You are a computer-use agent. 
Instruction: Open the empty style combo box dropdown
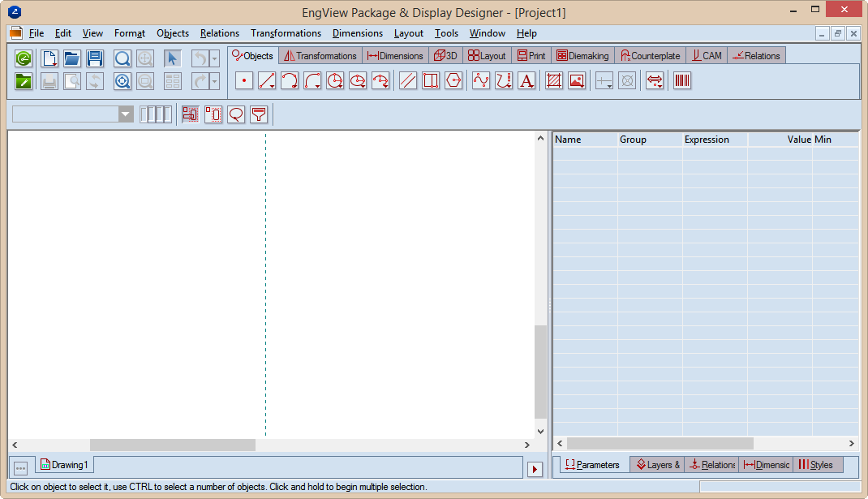click(126, 114)
